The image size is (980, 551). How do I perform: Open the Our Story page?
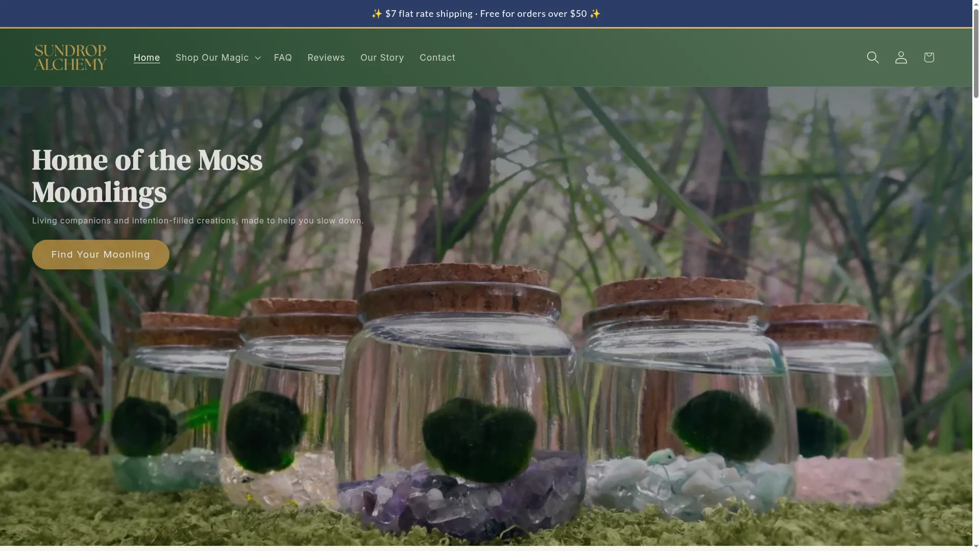[x=382, y=58]
